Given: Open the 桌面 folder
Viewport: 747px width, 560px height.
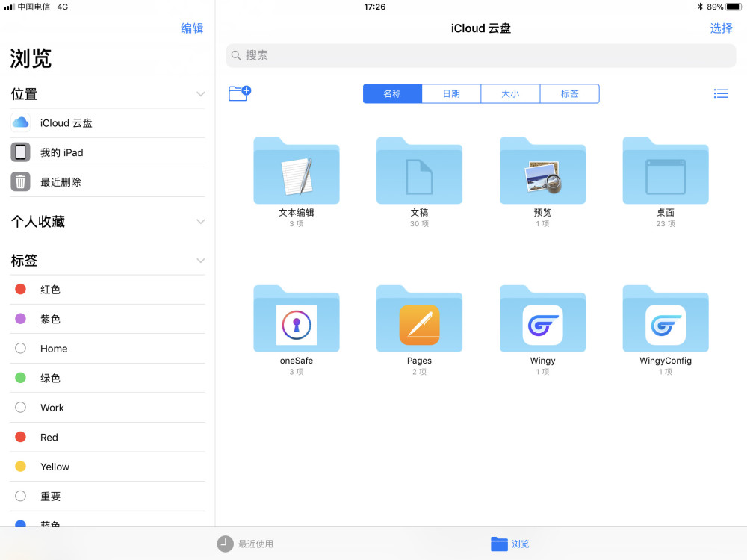Looking at the screenshot, I should pyautogui.click(x=666, y=170).
